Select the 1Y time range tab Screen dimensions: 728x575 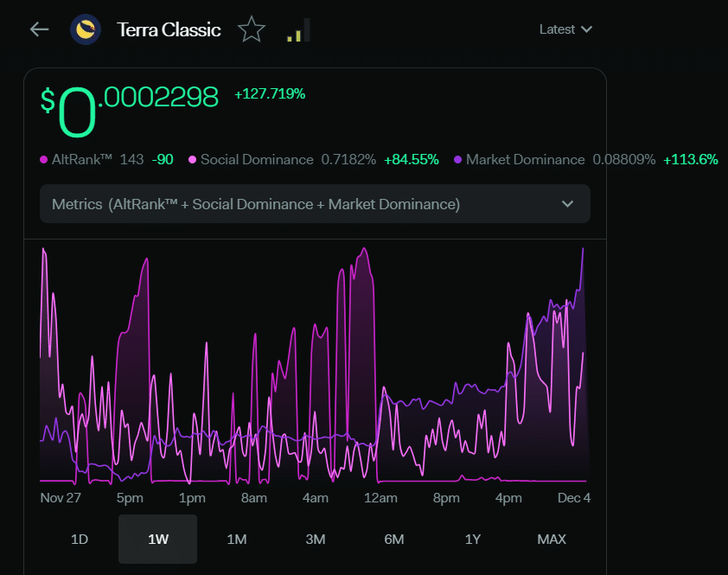pos(473,540)
